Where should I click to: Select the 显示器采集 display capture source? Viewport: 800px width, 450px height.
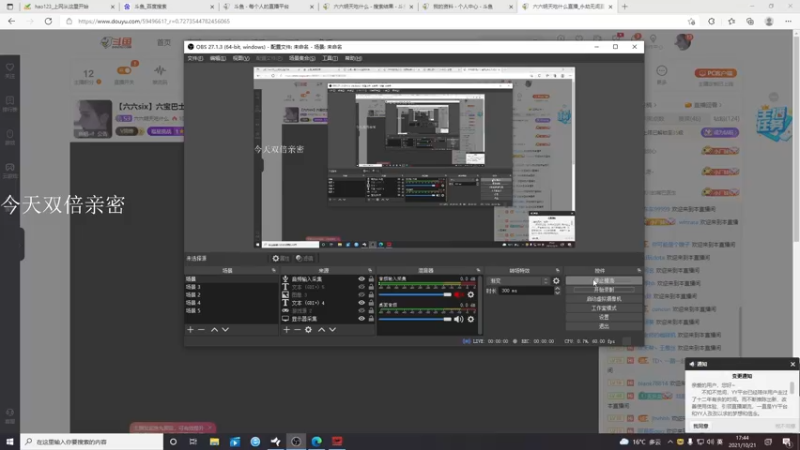(328, 318)
